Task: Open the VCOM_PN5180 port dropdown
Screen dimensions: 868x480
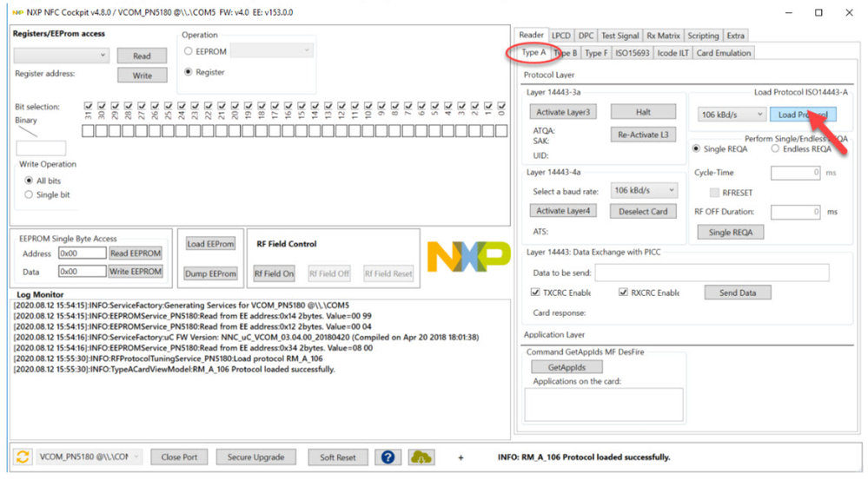Action: 89,457
